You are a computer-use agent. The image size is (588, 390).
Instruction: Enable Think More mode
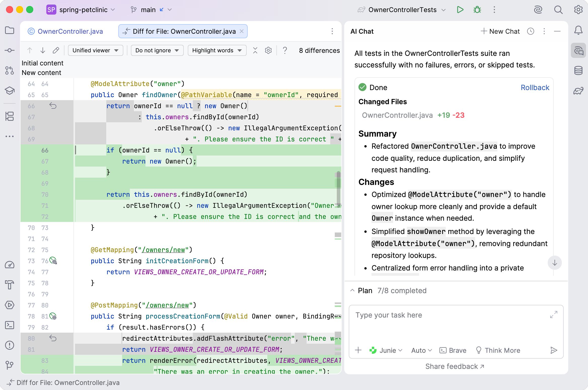(x=498, y=350)
